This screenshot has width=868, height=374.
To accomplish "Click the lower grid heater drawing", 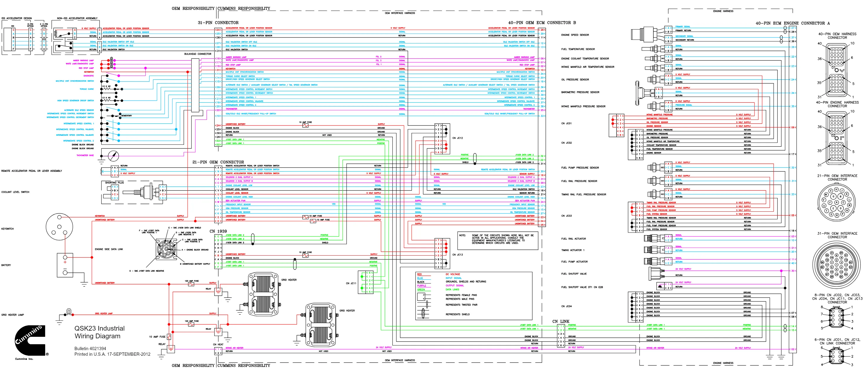I will pyautogui.click(x=321, y=324).
